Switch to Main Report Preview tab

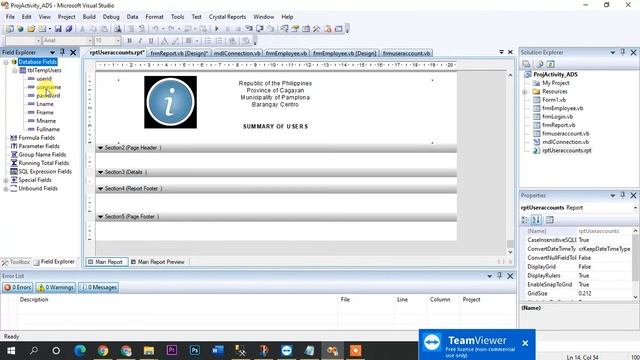pos(158,262)
